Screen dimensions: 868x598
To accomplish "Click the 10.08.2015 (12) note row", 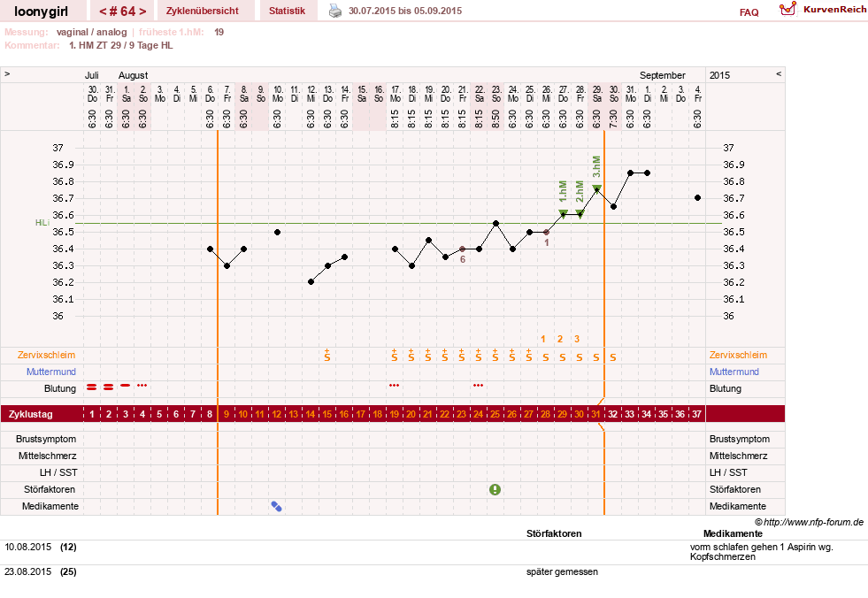I will point(434,553).
